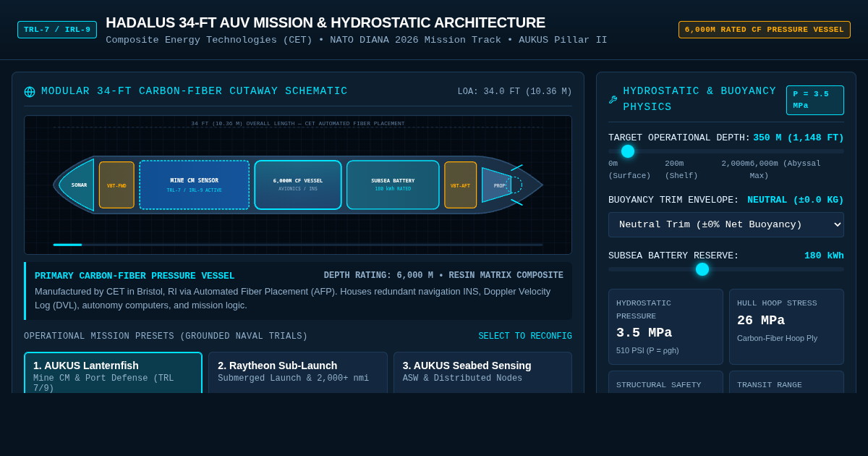Choose preset 1. AUKUS Lanternfish
The height and width of the screenshot is (456, 868).
pyautogui.click(x=113, y=373)
